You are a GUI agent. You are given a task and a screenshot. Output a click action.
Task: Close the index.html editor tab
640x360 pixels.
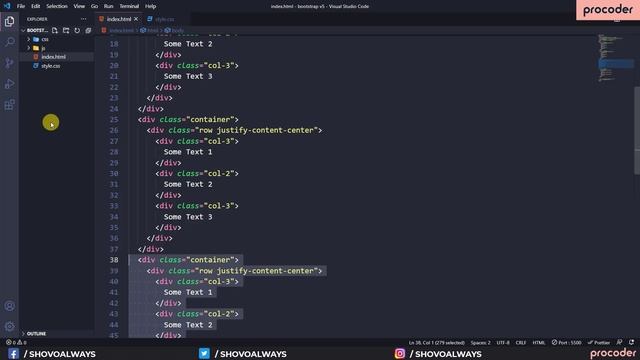click(136, 19)
